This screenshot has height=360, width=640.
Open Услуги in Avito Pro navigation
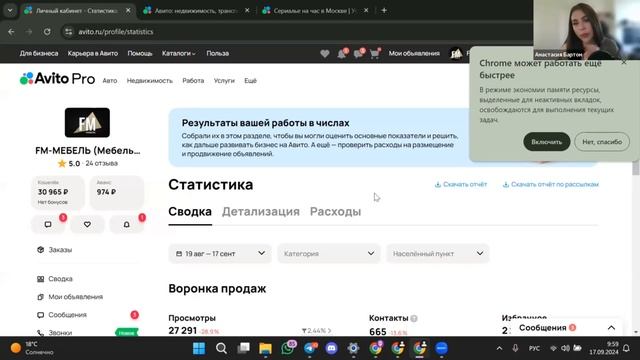(224, 81)
